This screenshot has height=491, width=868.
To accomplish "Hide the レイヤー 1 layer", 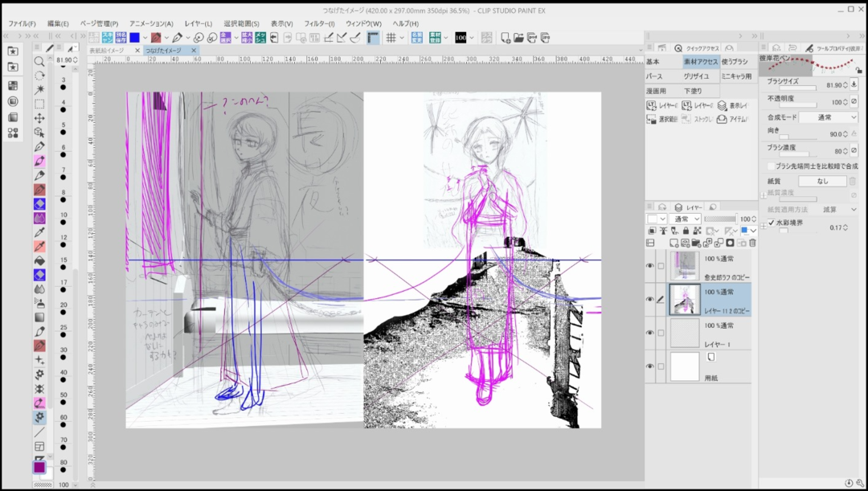I will tap(649, 333).
